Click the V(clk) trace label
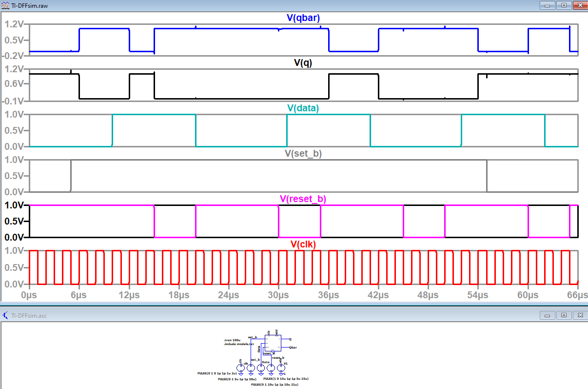Screen dimensions: 588x389 click(303, 244)
